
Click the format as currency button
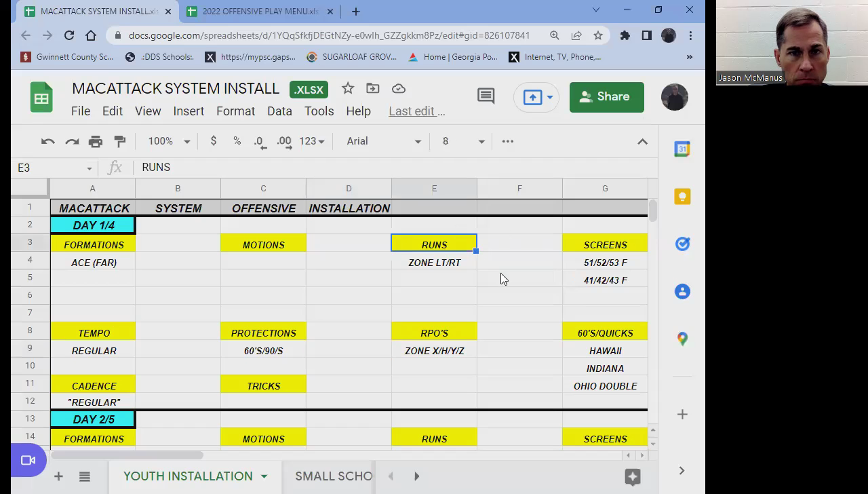214,141
